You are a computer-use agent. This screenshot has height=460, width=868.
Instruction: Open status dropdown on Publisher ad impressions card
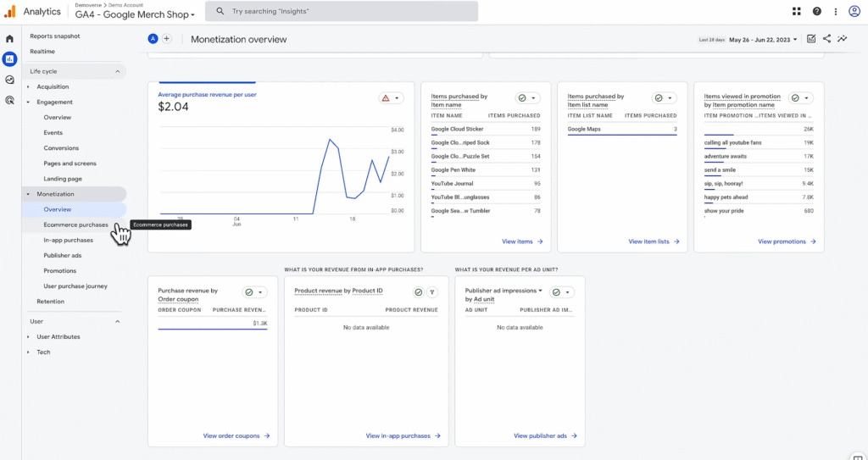click(x=561, y=292)
